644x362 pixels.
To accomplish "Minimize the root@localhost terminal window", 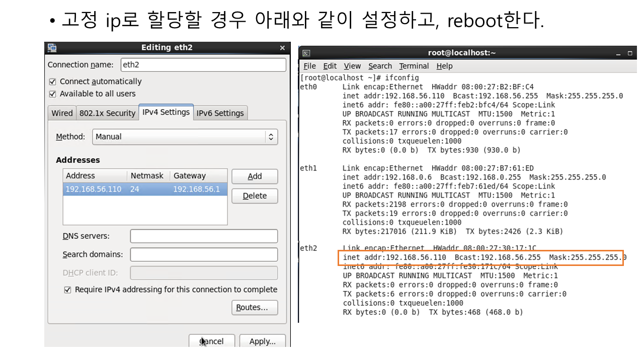I will click(x=617, y=53).
